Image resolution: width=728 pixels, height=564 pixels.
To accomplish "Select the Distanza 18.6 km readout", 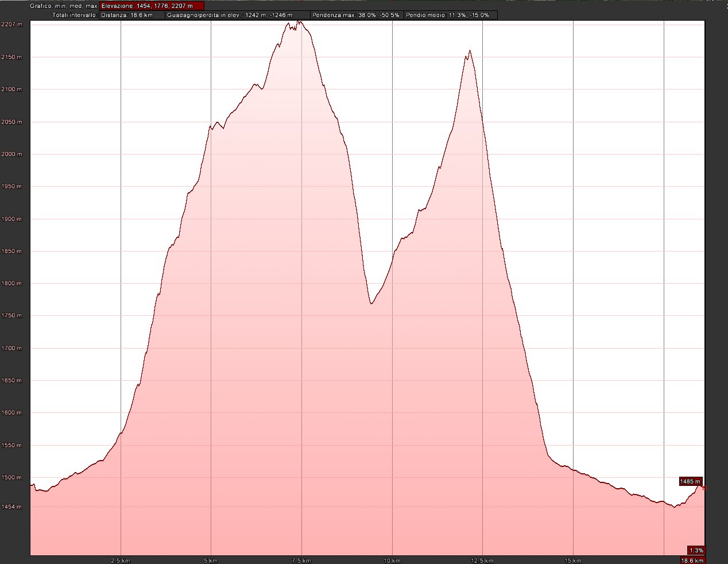I will point(131,15).
